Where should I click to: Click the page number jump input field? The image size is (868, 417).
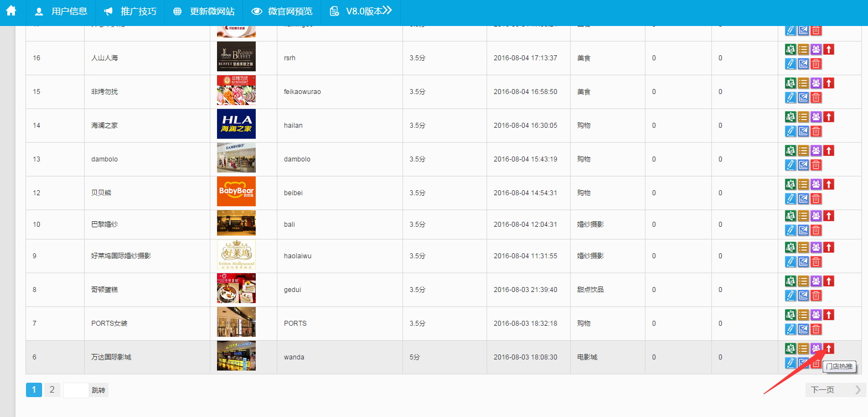pyautogui.click(x=76, y=390)
